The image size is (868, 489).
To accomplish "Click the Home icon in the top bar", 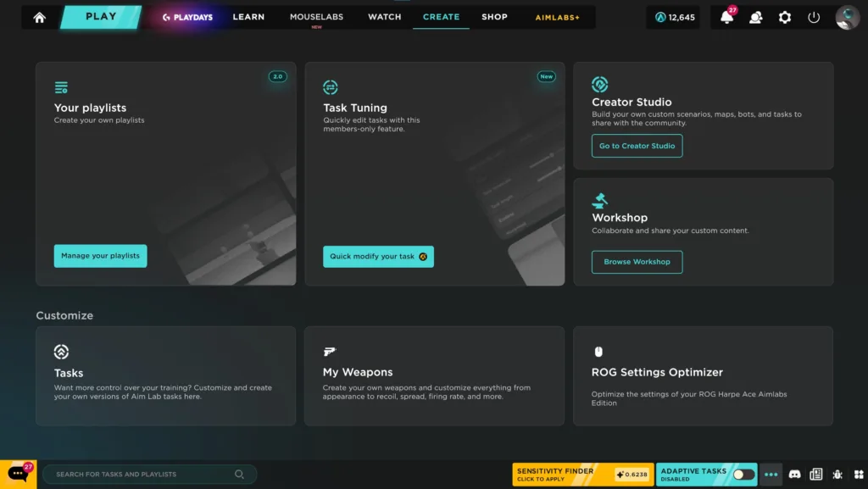I will [x=39, y=17].
